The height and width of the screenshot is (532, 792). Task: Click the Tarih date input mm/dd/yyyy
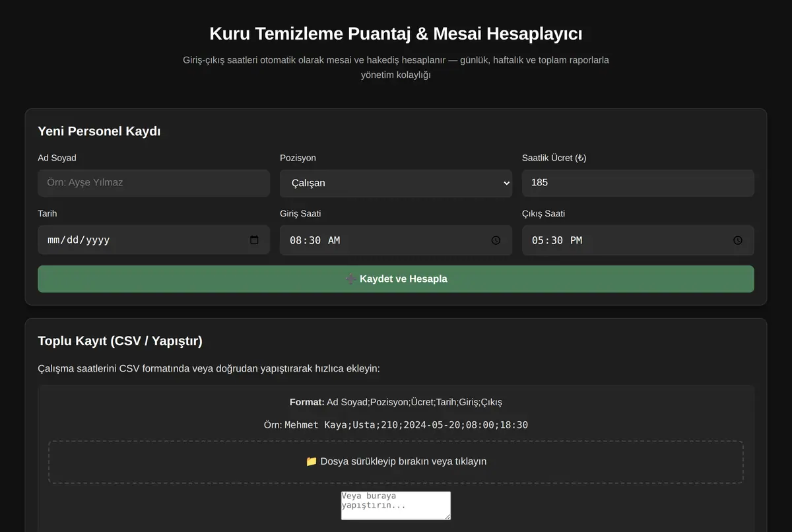click(x=154, y=240)
